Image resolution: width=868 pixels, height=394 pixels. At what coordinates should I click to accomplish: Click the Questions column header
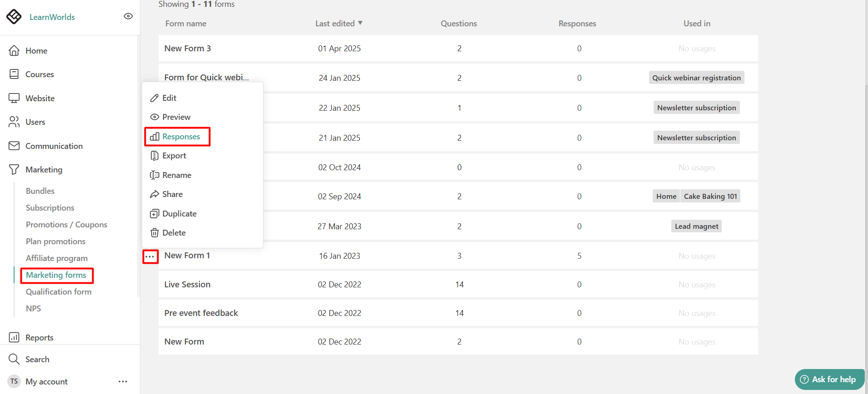click(x=459, y=24)
